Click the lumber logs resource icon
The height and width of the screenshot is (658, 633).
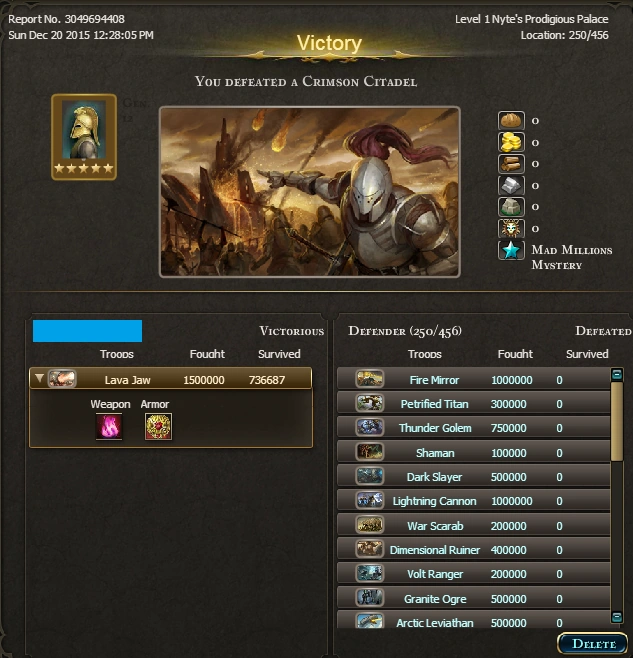[x=511, y=164]
